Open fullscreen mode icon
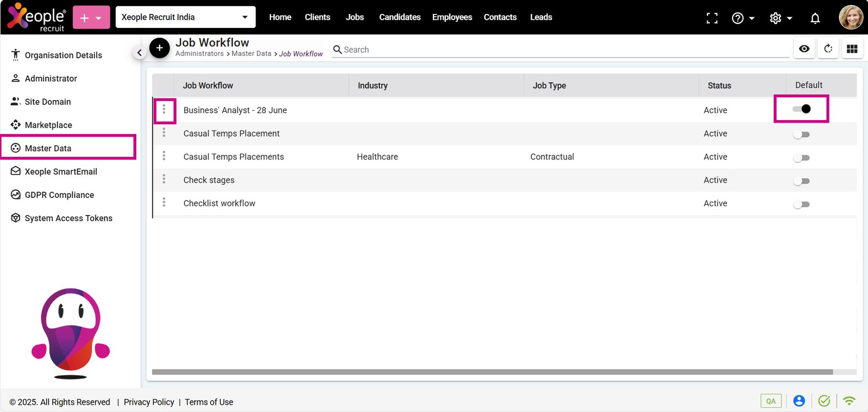This screenshot has width=868, height=412. pos(712,18)
